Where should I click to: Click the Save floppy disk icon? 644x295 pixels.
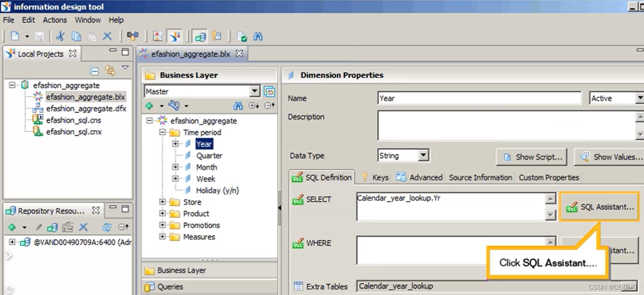39,36
